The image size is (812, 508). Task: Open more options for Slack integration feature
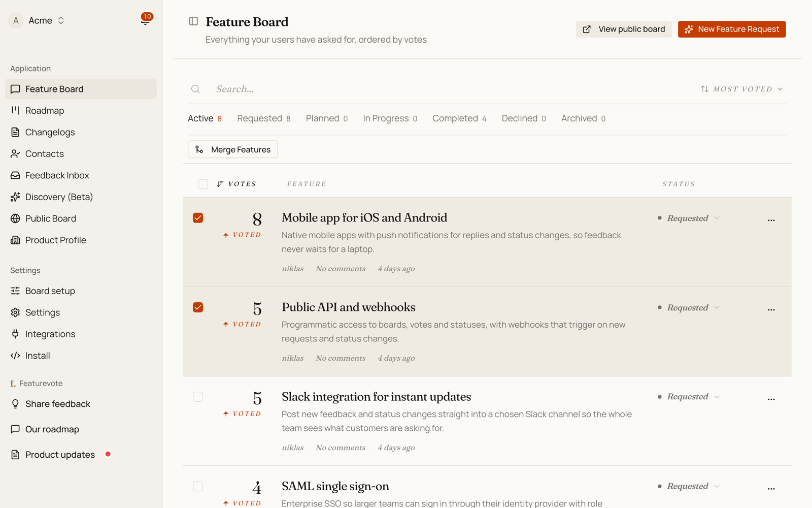point(771,399)
